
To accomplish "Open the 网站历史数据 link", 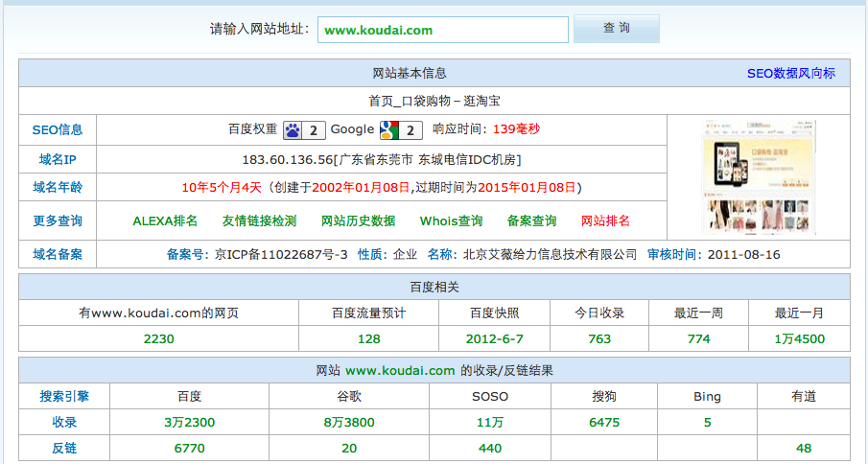I will [358, 221].
